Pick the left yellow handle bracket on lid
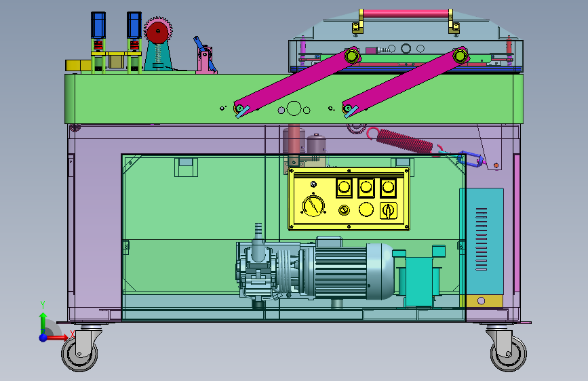Viewport: 588px width, 381px height. pyautogui.click(x=357, y=23)
